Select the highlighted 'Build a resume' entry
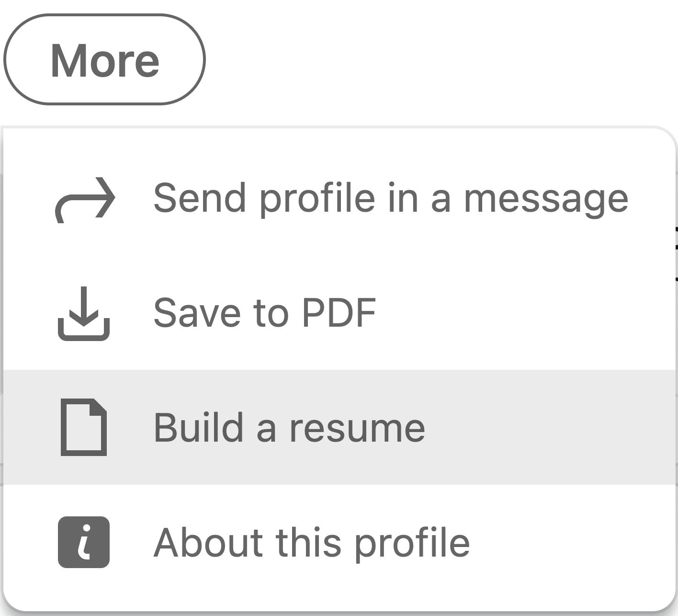The image size is (678, 616). pos(289,427)
